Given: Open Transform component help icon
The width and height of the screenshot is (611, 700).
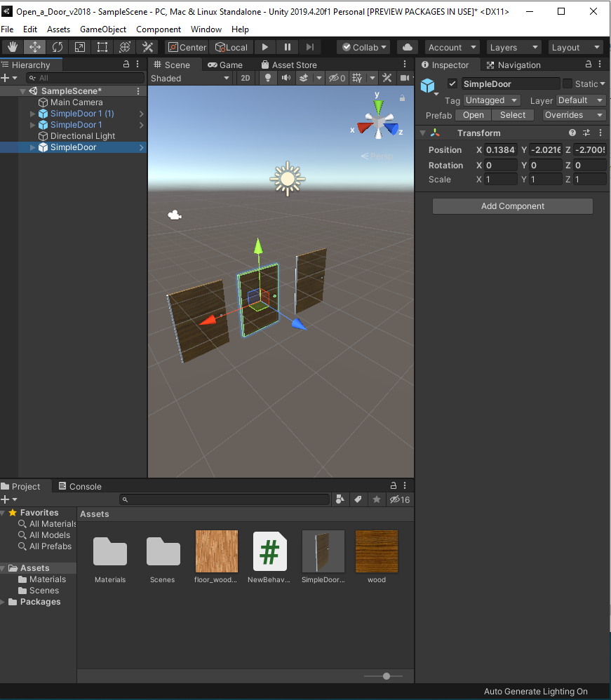Looking at the screenshot, I should click(572, 133).
